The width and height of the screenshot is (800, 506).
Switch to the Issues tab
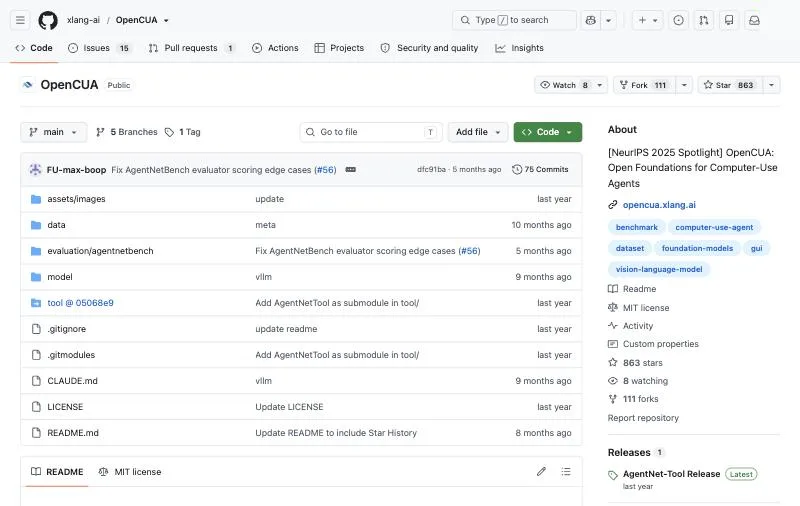coord(100,48)
